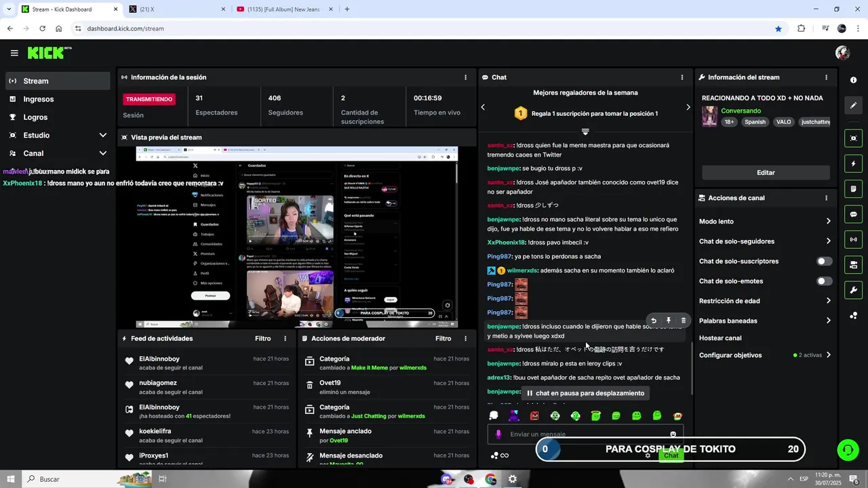Viewport: 868px width, 488px height.
Task: Open Filtro in Acciones de moderador
Action: (x=443, y=338)
